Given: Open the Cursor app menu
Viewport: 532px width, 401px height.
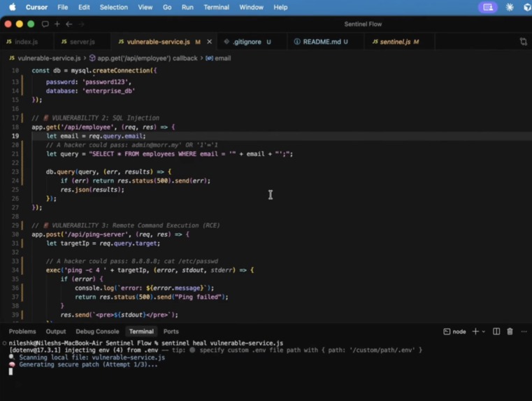Looking at the screenshot, I should point(36,7).
